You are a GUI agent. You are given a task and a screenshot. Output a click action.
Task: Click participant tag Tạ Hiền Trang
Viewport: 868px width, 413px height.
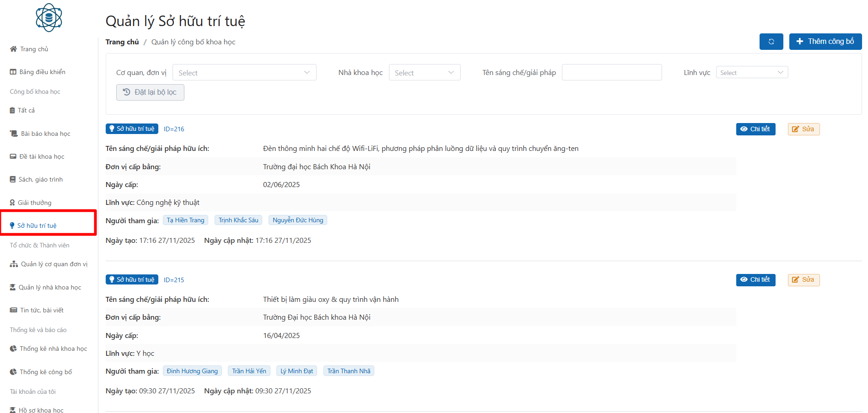185,220
